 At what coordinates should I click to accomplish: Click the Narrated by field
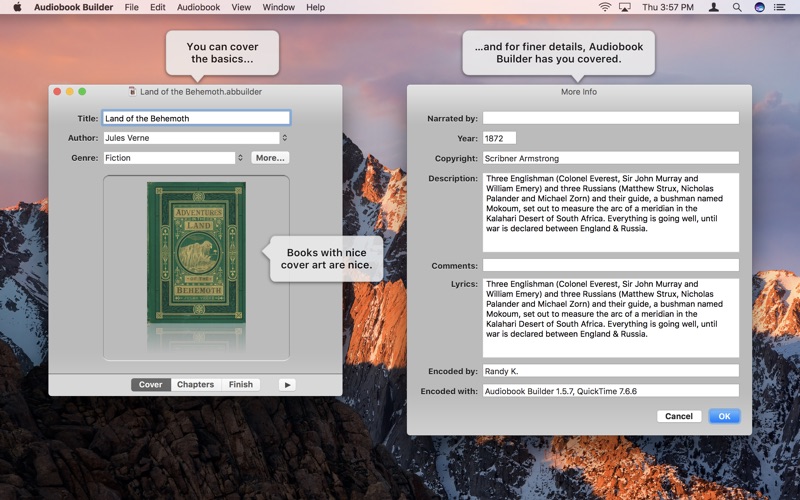(611, 118)
